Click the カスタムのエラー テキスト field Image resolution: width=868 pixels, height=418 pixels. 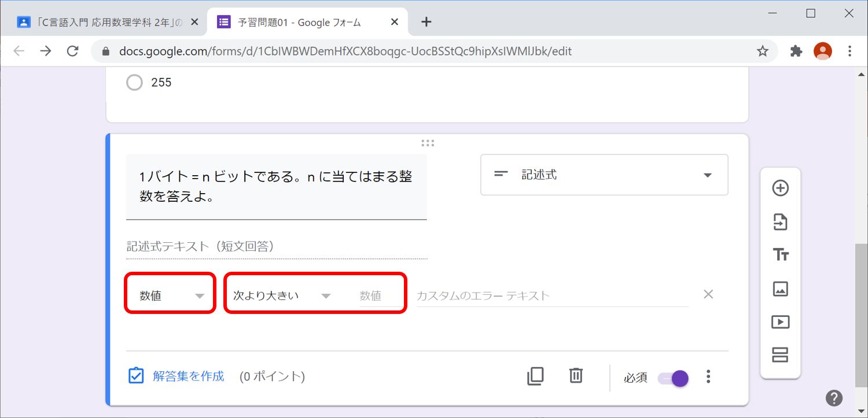point(553,295)
